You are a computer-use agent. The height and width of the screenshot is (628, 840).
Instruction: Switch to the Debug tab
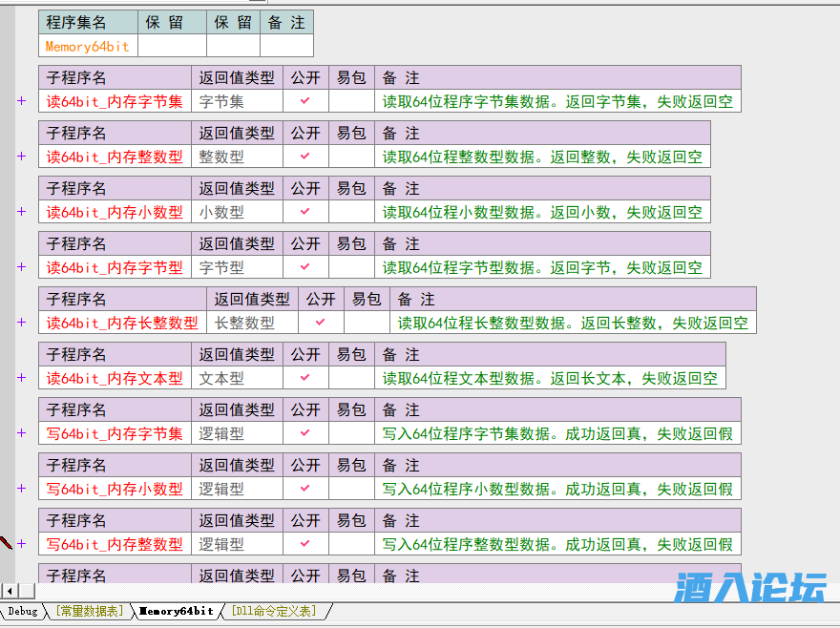click(x=22, y=611)
